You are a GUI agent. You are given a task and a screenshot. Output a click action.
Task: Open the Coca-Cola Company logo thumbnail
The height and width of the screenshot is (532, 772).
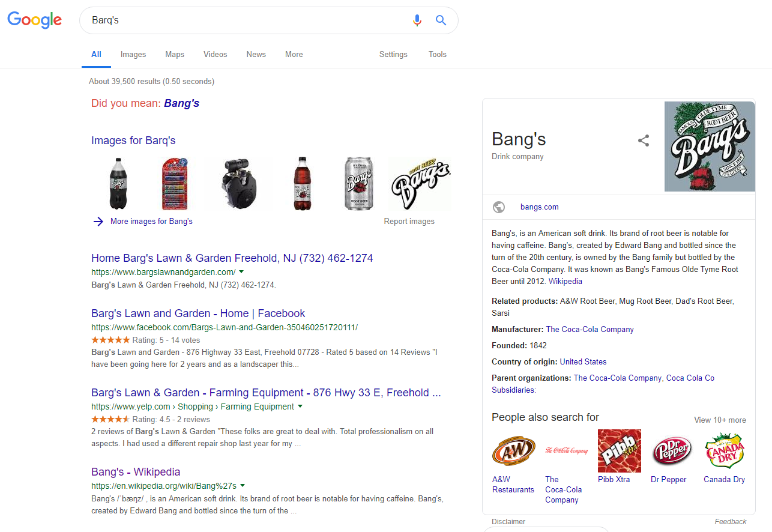[x=567, y=451]
